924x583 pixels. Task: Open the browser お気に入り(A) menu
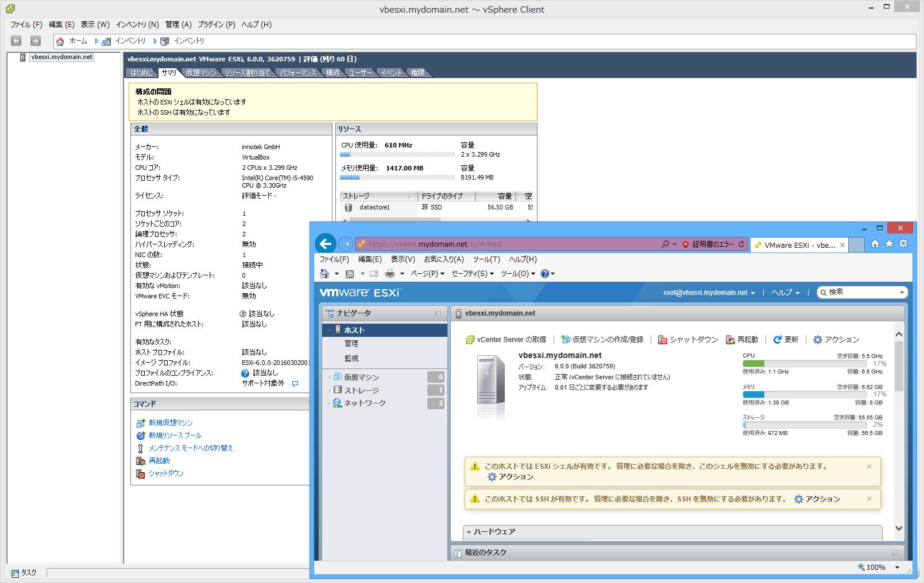(x=443, y=259)
